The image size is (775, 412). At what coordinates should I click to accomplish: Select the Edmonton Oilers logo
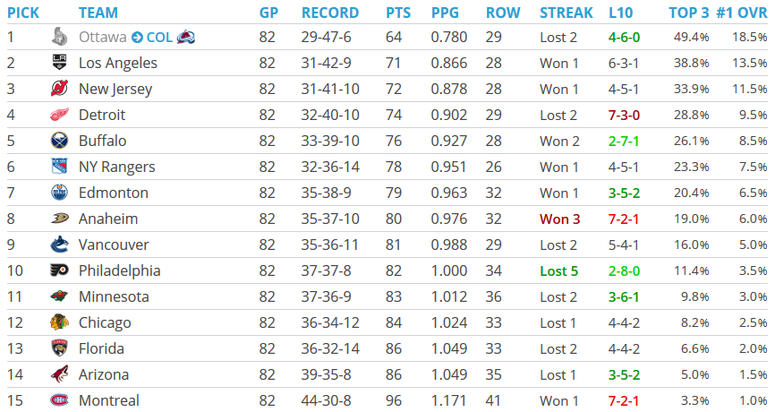pos(59,193)
